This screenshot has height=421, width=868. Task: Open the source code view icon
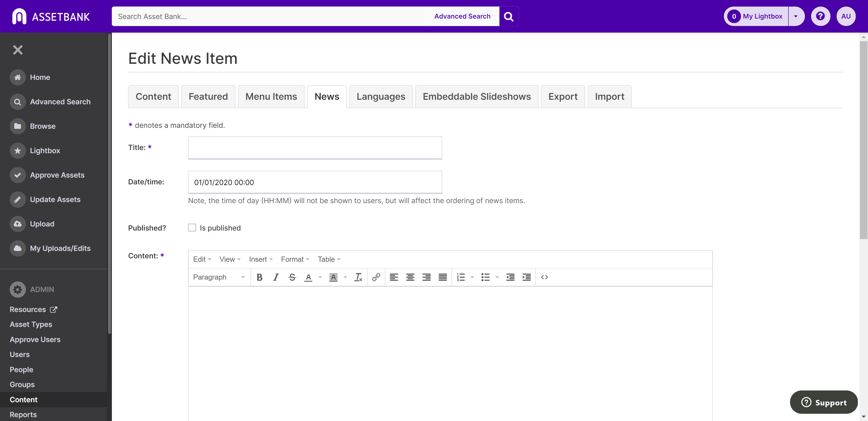click(545, 277)
